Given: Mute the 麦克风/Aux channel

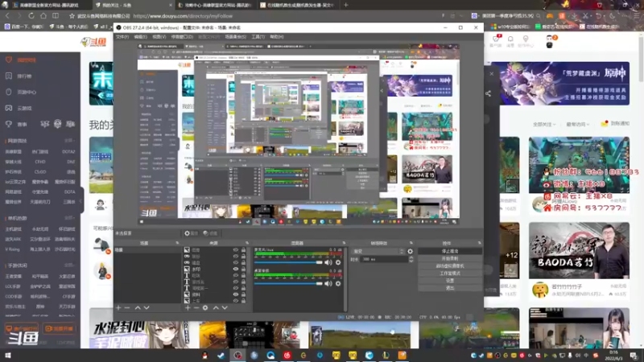Looking at the screenshot, I should [328, 262].
